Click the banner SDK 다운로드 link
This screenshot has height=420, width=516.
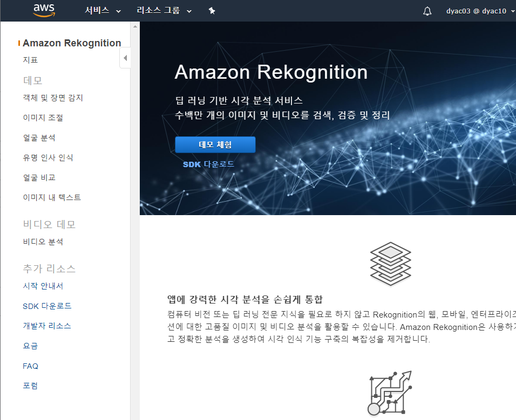(x=208, y=164)
